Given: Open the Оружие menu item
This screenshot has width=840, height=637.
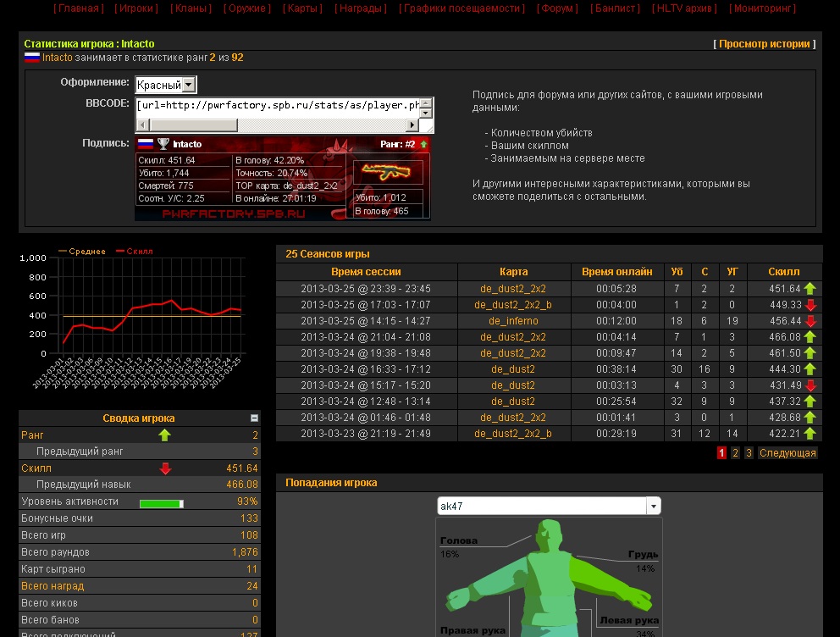Looking at the screenshot, I should point(247,8).
